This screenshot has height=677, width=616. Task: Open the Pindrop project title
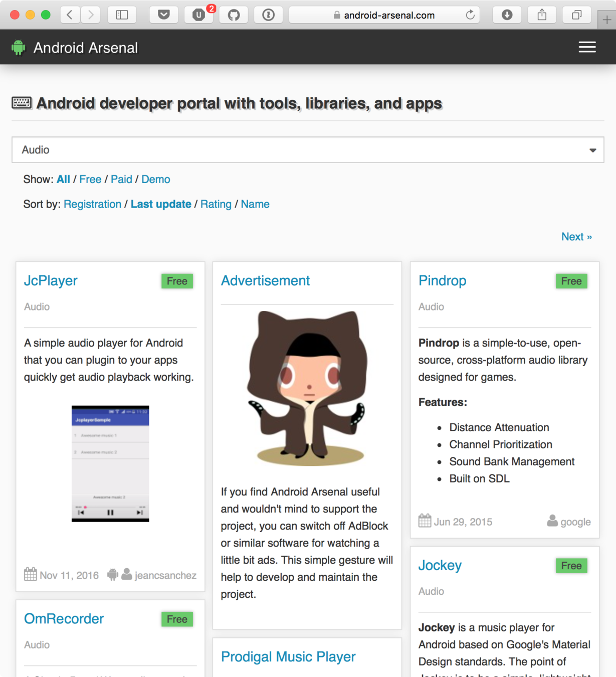(x=442, y=281)
